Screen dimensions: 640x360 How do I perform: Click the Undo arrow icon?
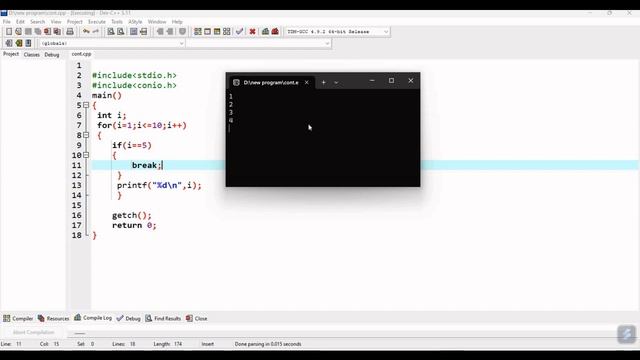tap(86, 31)
